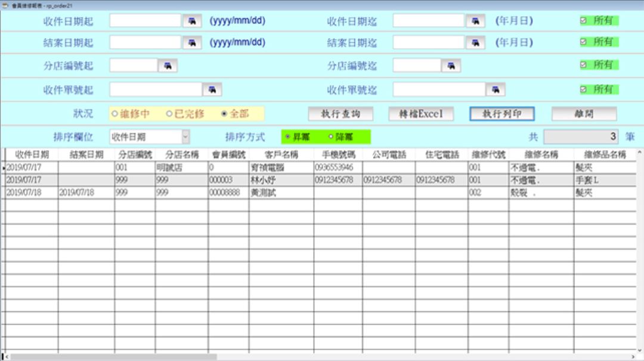
Task: Toggle 所有 checkbox in 收件日期 row
Action: tap(584, 20)
